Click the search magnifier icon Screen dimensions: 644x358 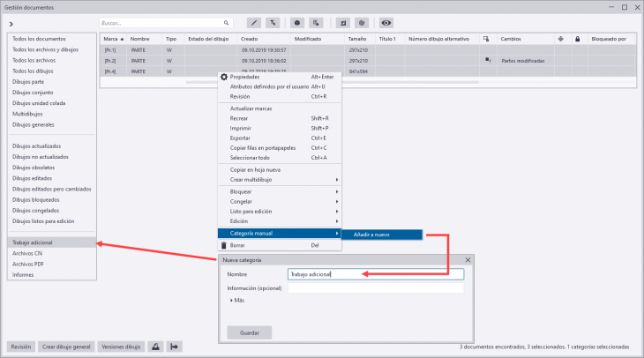(227, 23)
